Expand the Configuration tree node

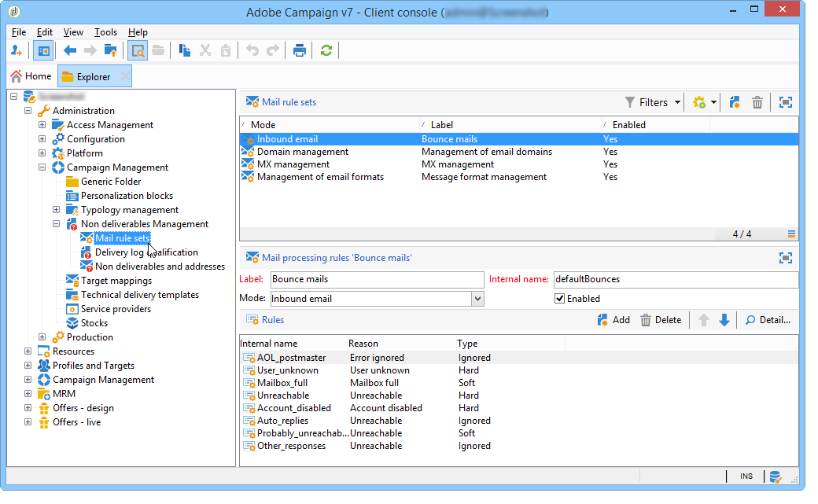pos(42,139)
